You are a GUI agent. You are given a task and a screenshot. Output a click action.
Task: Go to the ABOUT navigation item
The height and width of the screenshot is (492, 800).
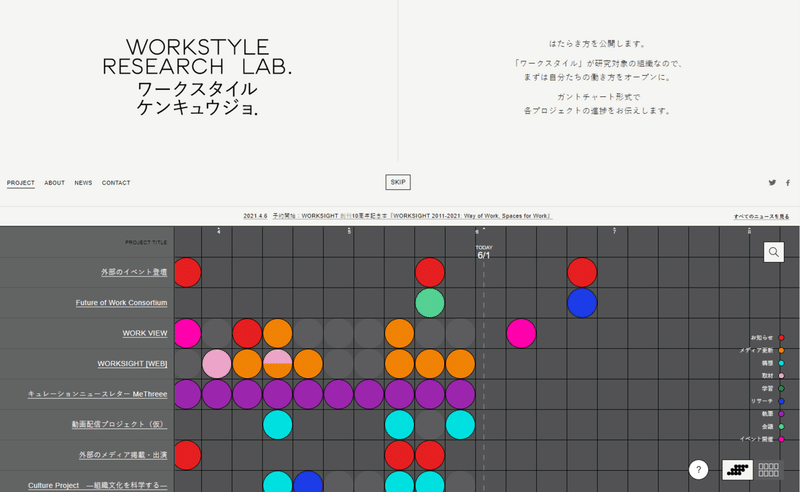55,183
